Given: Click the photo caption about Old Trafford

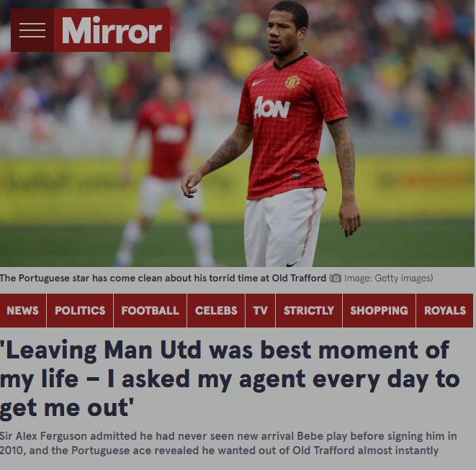Looking at the screenshot, I should coord(163,279).
